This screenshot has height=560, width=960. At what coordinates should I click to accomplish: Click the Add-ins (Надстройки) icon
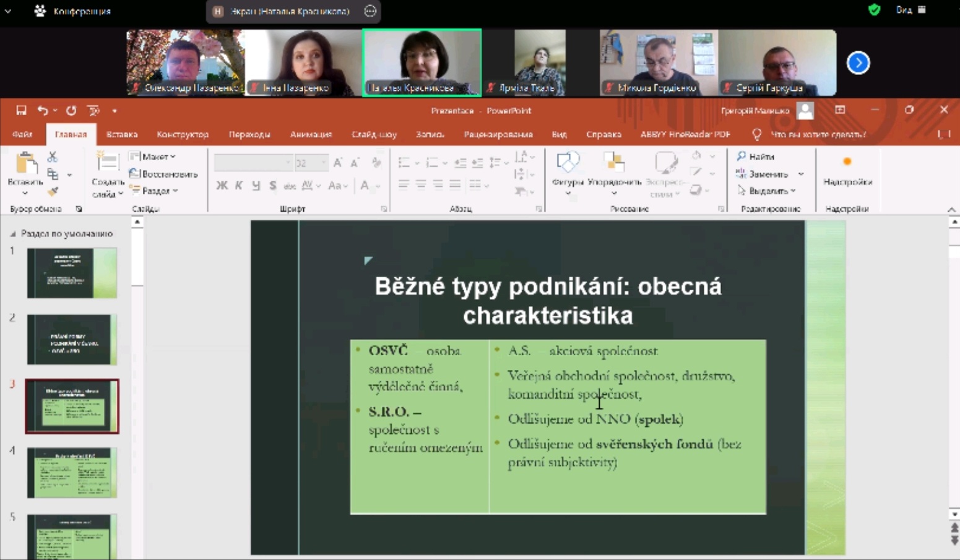(847, 163)
